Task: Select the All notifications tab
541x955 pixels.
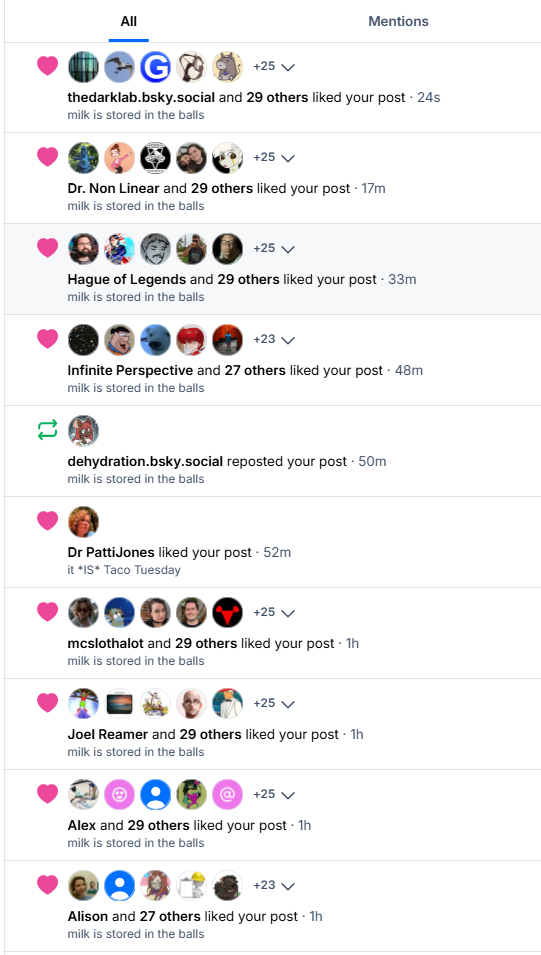Action: pos(129,21)
